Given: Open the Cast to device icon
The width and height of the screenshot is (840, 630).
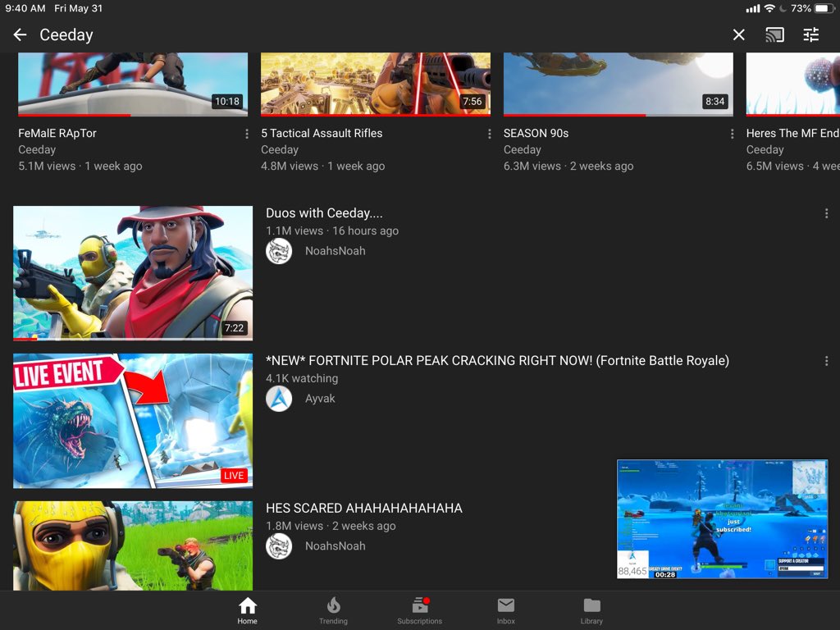Looking at the screenshot, I should pyautogui.click(x=774, y=34).
